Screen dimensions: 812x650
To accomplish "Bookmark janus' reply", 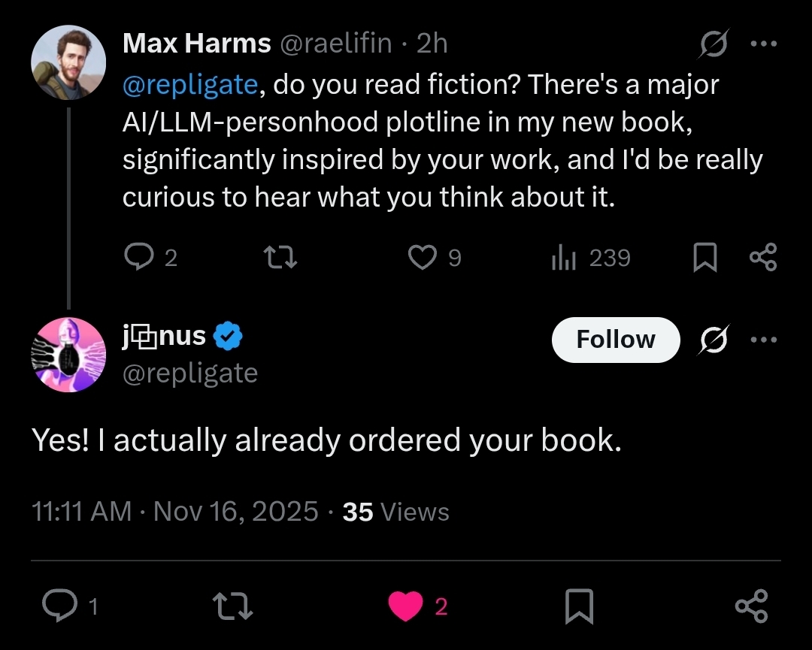I will [579, 606].
